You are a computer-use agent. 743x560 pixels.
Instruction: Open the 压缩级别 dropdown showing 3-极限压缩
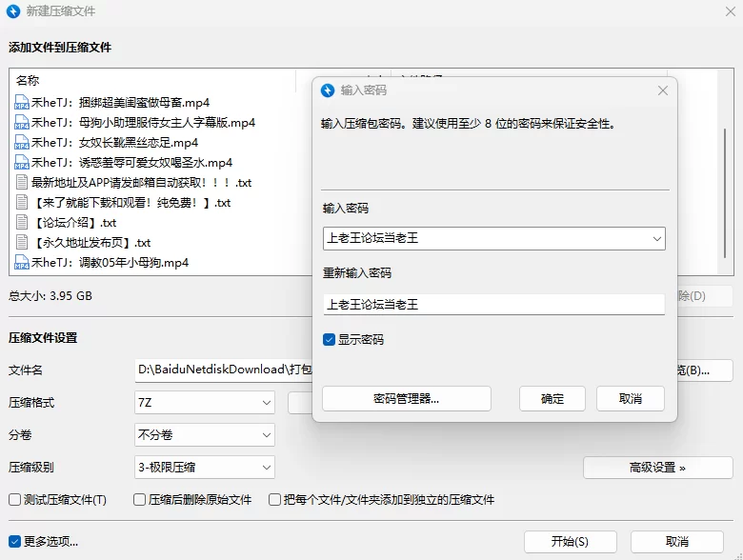tap(205, 467)
